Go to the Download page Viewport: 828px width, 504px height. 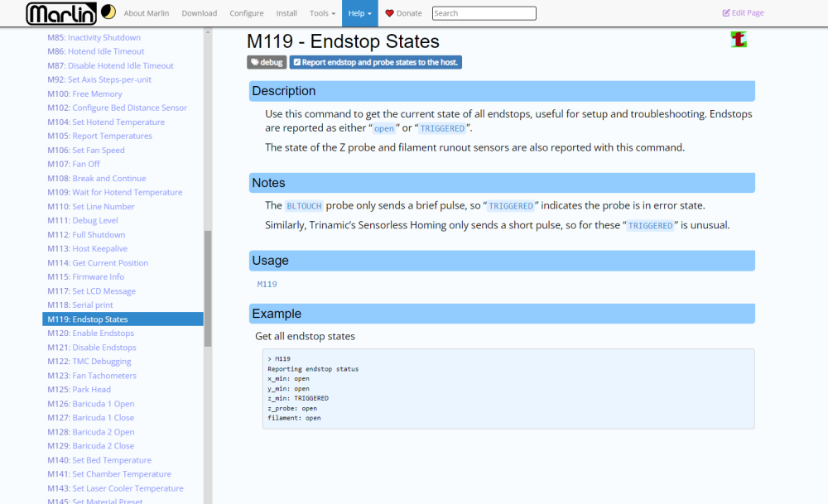pos(199,13)
